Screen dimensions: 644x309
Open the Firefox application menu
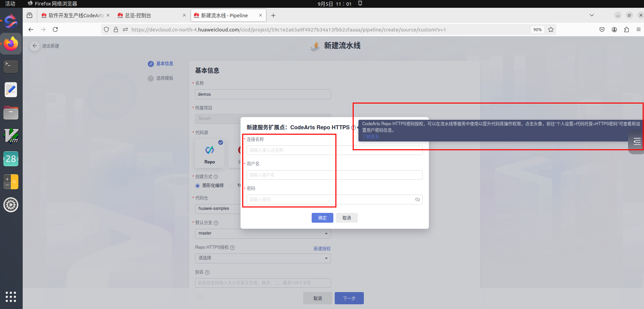[x=638, y=29]
